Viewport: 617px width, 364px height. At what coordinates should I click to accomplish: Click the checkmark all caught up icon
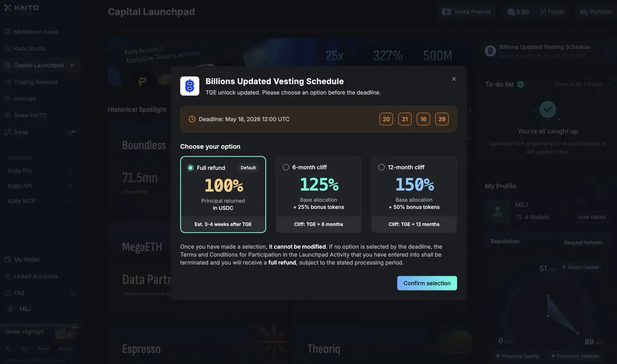tap(548, 108)
